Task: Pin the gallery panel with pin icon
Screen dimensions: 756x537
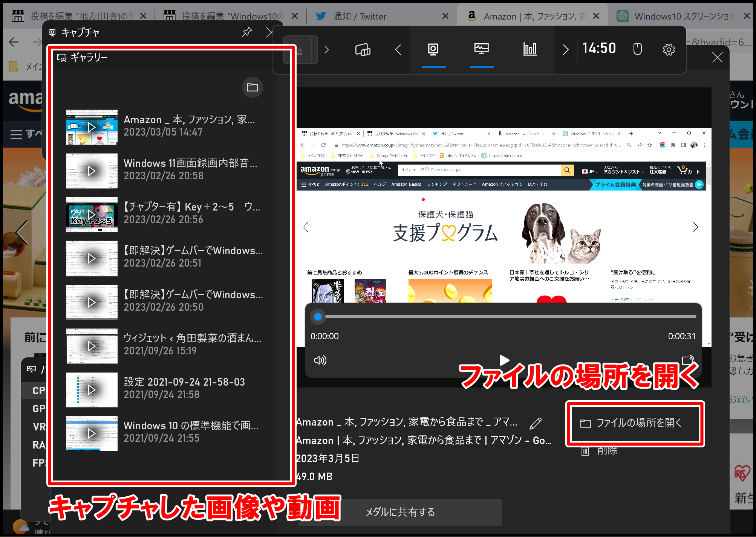Action: pos(247,32)
